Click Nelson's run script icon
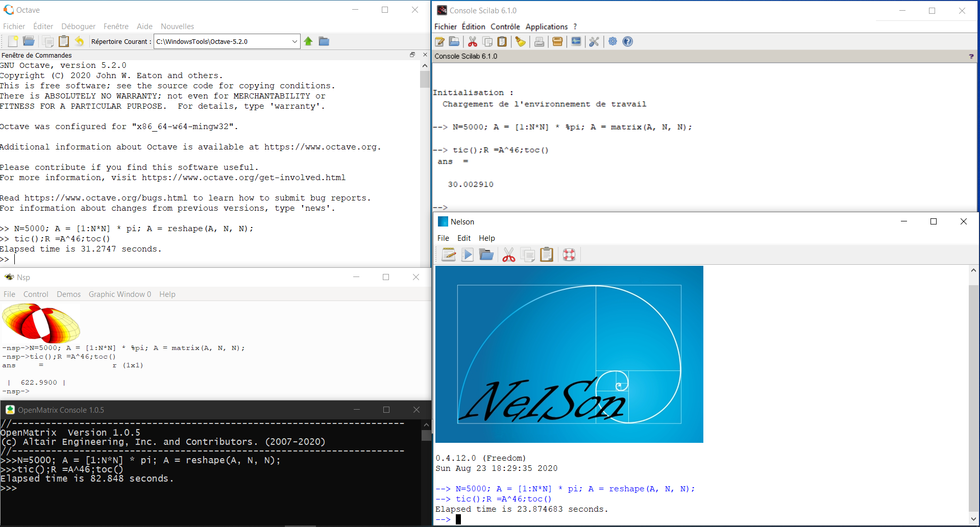The image size is (980, 527). click(468, 255)
